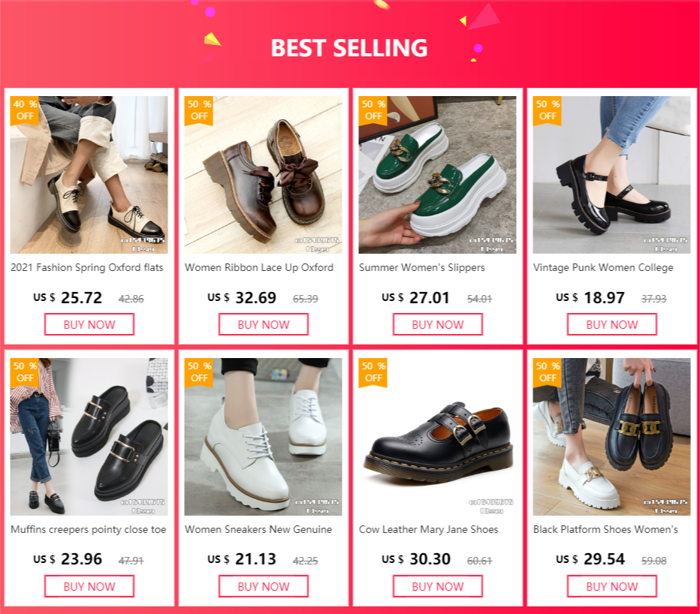Click the BEST SELLING banner heading
Image resolution: width=700 pixels, height=614 pixels.
coord(349,47)
